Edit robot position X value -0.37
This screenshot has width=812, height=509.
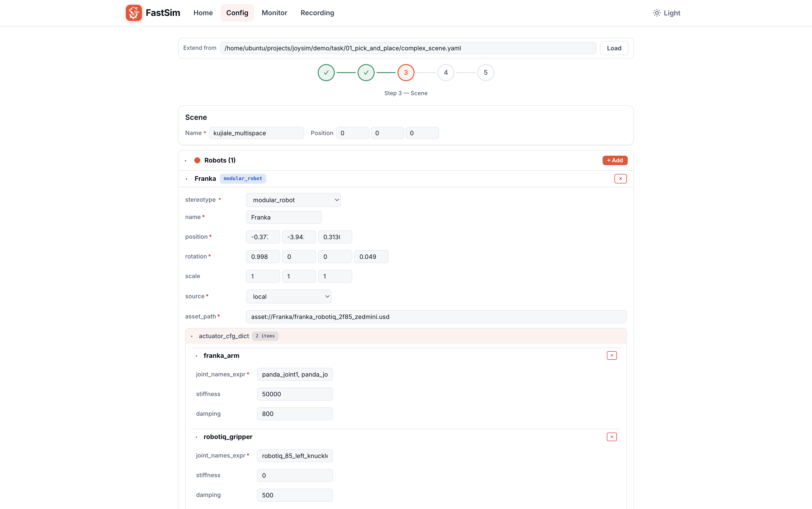(263, 237)
